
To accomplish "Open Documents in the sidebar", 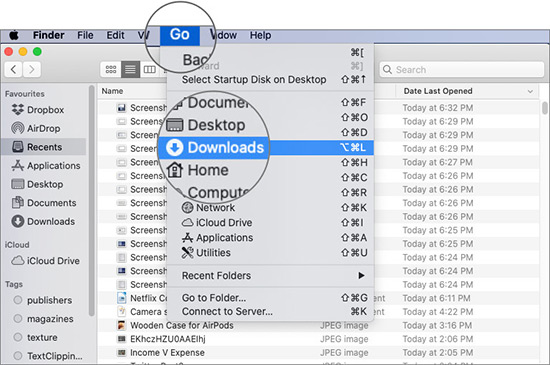I will point(44,203).
